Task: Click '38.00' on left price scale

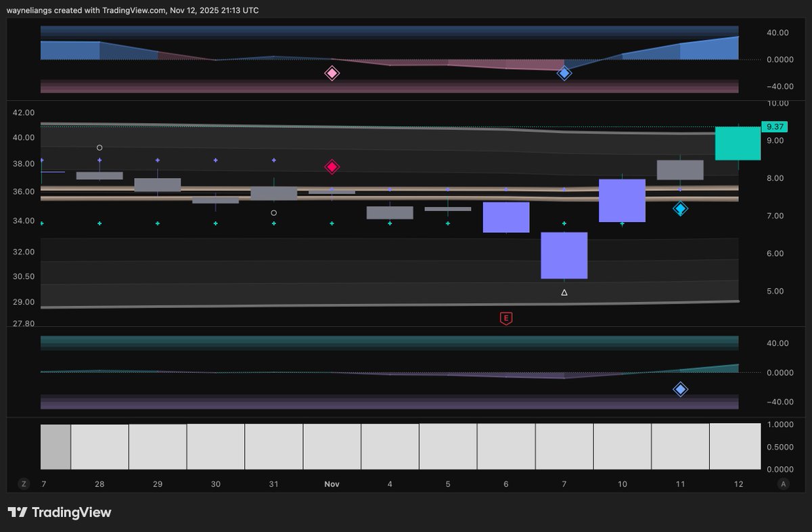Action: click(x=25, y=164)
